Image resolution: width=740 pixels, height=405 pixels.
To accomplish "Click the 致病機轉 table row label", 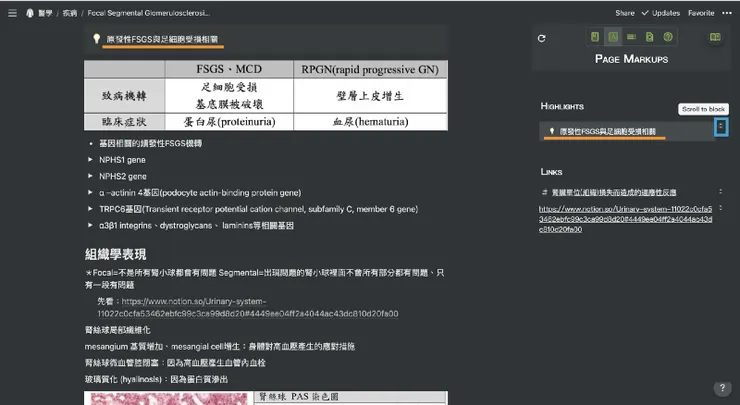I will point(125,96).
